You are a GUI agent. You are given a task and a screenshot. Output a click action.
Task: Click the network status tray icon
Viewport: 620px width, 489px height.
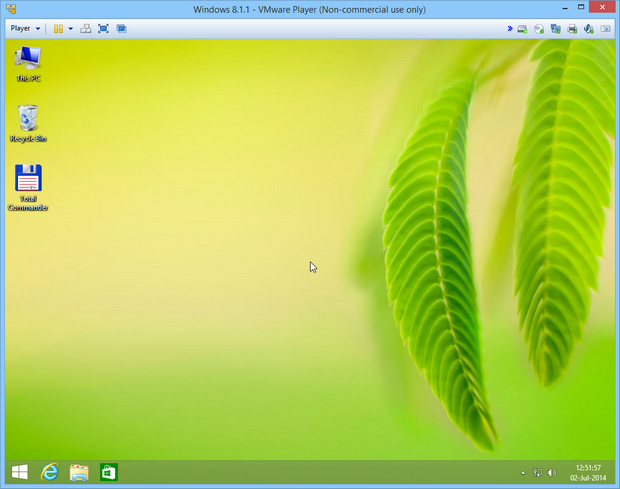[537, 472]
